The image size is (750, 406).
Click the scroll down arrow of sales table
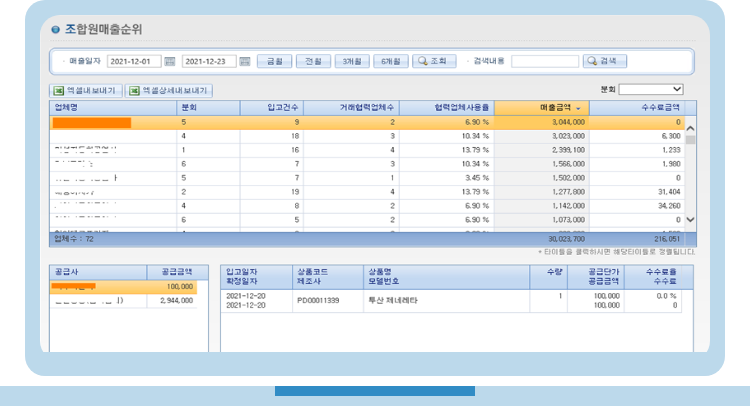[x=690, y=219]
